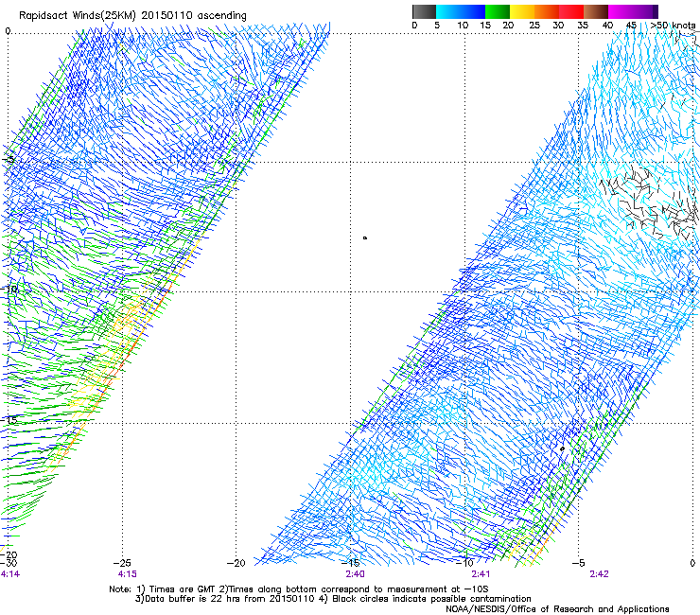Click the purple '2:41' time stamp

[x=481, y=574]
